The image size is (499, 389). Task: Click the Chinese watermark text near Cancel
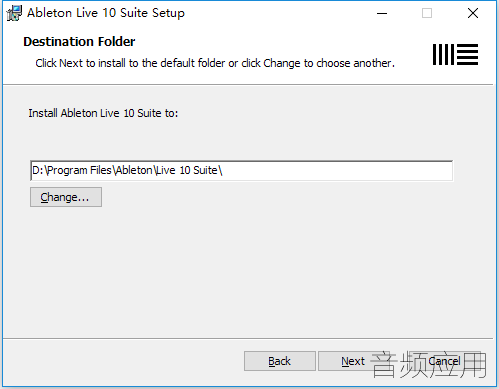428,364
